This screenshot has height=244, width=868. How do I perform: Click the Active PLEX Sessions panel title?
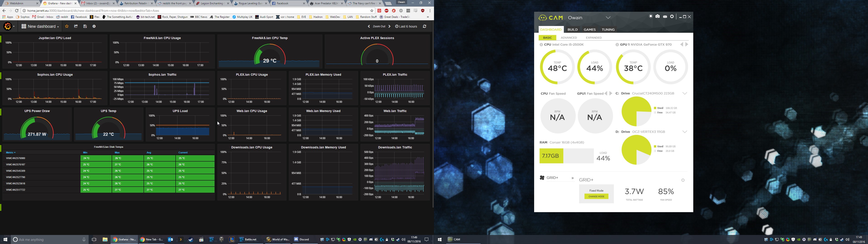[377, 38]
